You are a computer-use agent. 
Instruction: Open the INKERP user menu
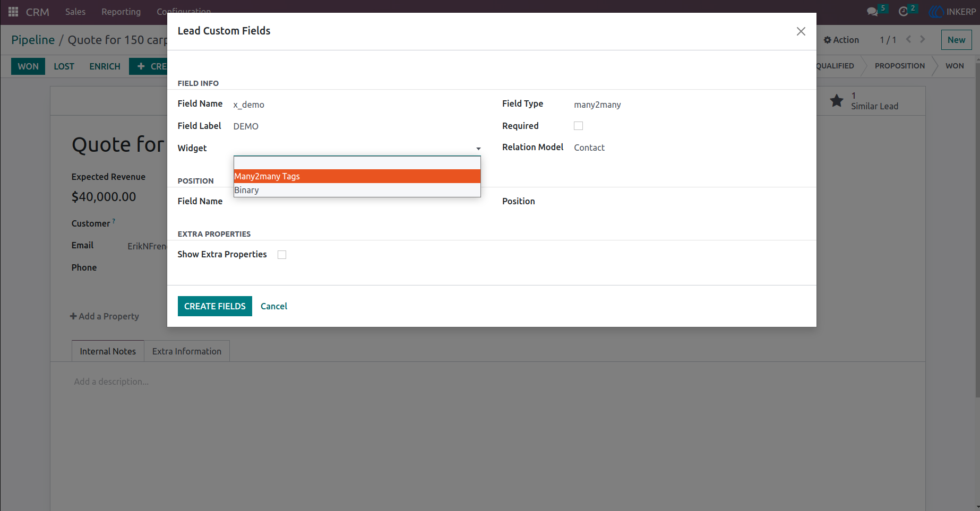pos(953,12)
